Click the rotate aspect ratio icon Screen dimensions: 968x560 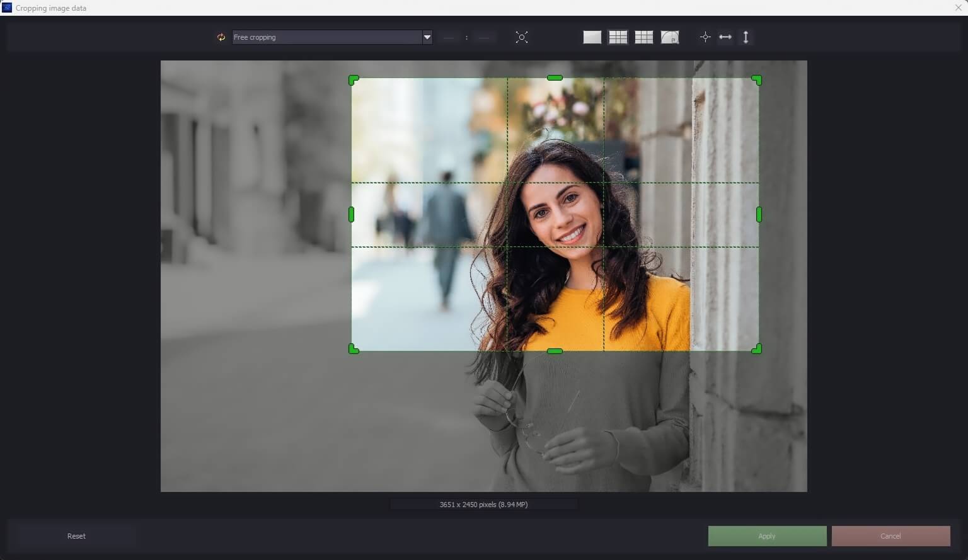click(x=221, y=37)
